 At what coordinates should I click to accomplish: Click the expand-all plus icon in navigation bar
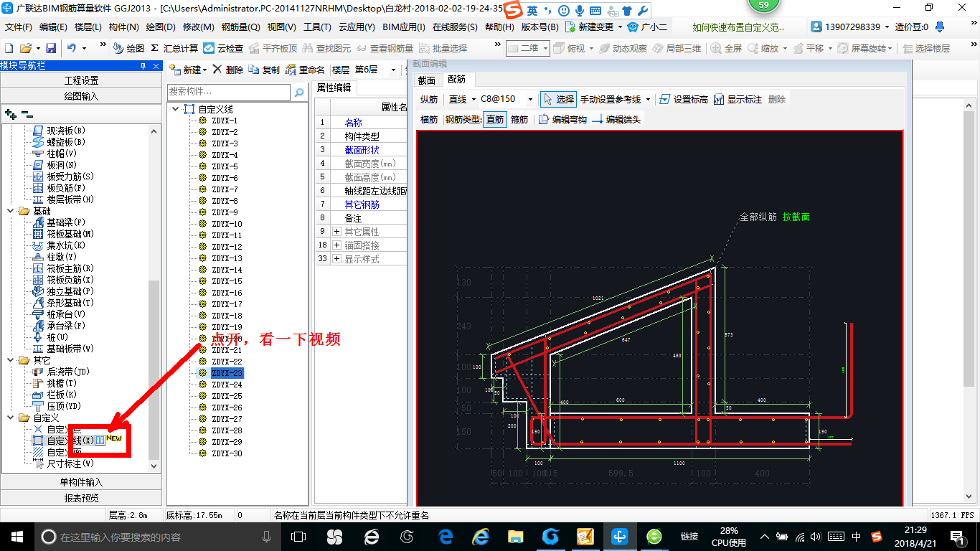tap(10, 114)
